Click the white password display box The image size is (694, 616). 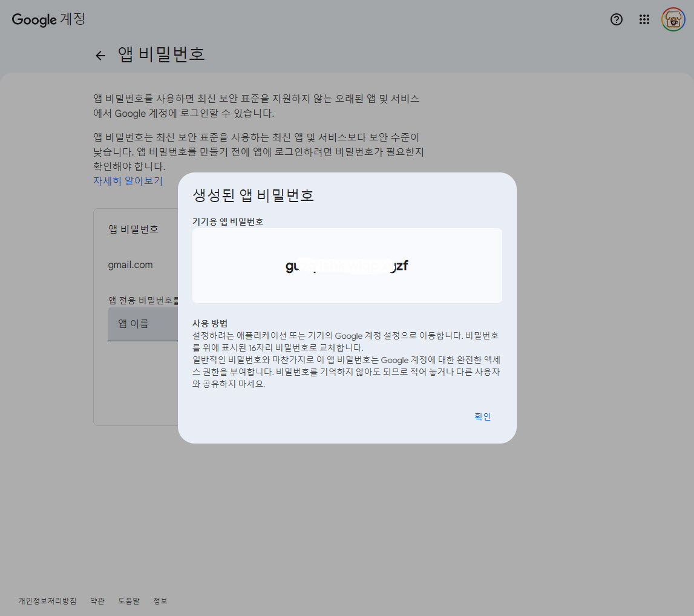347,289
